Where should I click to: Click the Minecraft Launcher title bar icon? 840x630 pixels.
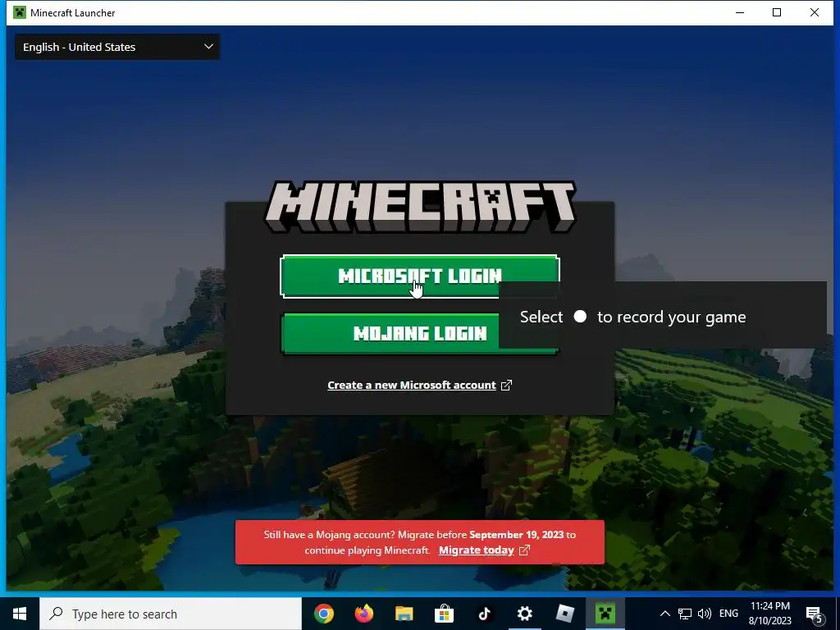[x=20, y=12]
